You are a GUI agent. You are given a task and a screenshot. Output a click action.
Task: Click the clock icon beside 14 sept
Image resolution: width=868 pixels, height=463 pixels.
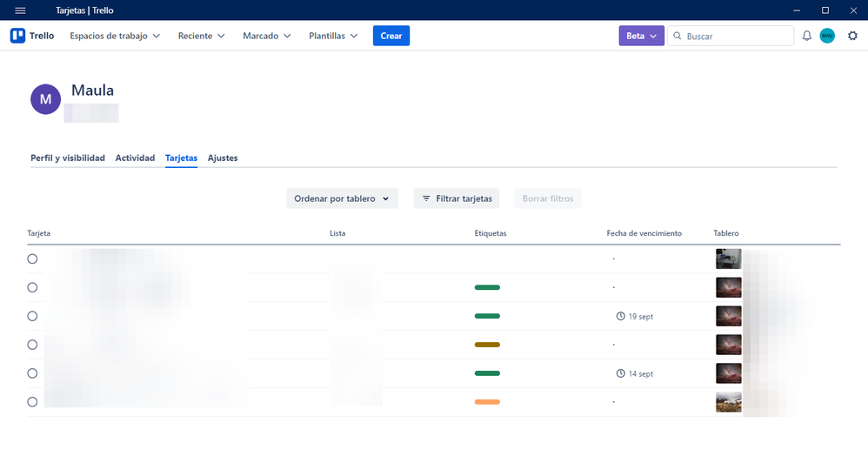point(620,374)
